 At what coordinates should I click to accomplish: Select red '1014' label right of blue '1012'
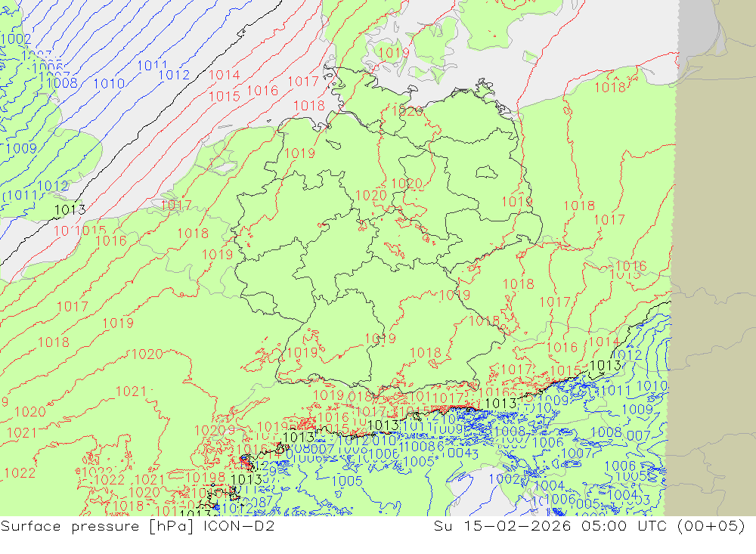225,75
